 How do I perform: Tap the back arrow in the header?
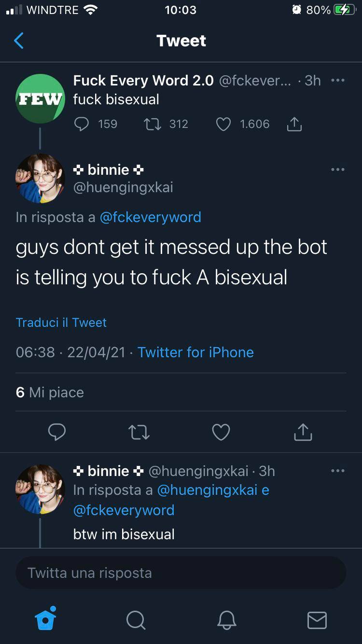coord(19,41)
